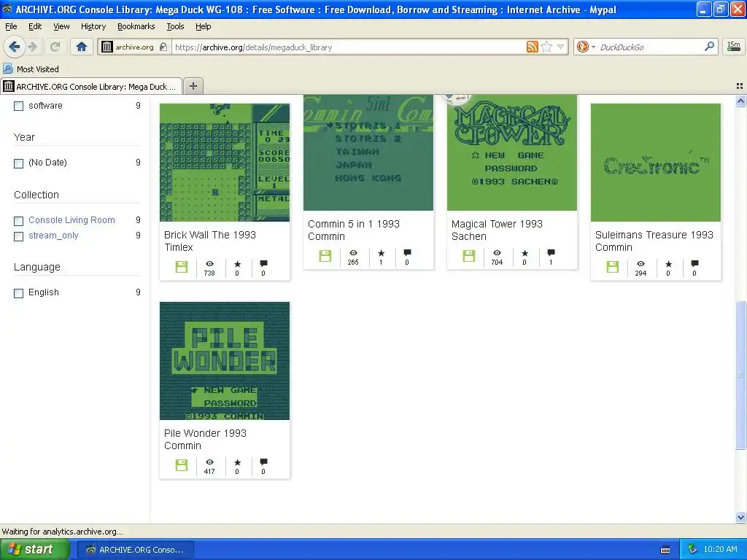Image resolution: width=747 pixels, height=560 pixels.
Task: Open the View menu
Action: click(x=61, y=26)
